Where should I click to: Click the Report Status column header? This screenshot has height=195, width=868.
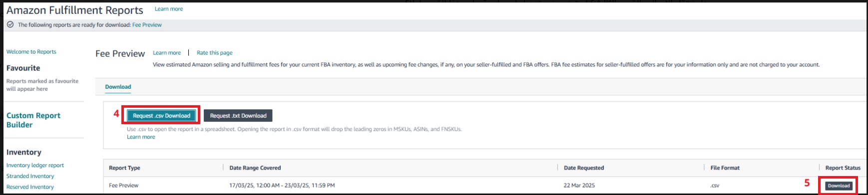click(843, 168)
